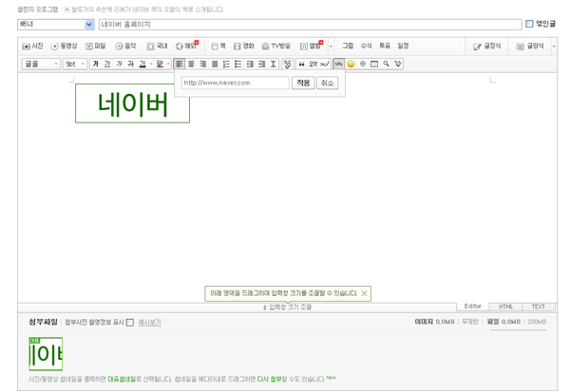This screenshot has width=570, height=392.
Task: Decrease text indent
Action: [x=250, y=64]
